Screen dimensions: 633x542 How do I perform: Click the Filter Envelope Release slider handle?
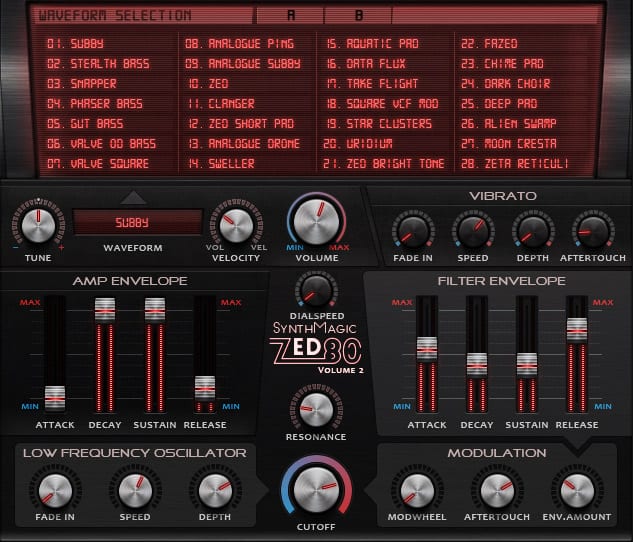(x=577, y=331)
